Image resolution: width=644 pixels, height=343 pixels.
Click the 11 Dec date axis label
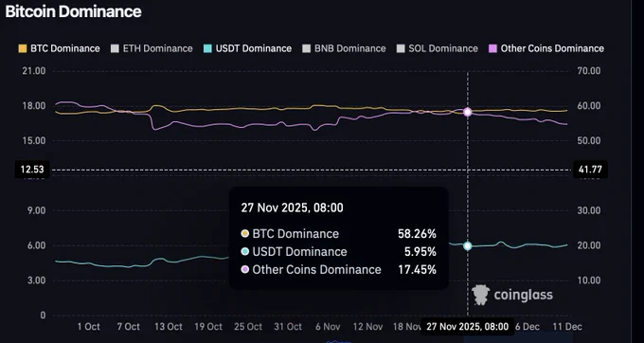pyautogui.click(x=567, y=327)
